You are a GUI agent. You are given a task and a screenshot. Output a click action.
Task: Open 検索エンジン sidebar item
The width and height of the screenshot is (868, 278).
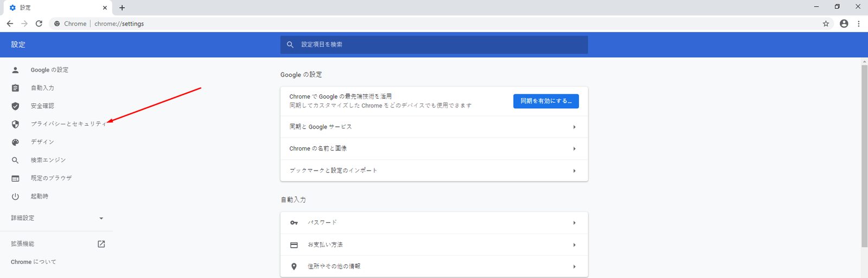pyautogui.click(x=48, y=160)
